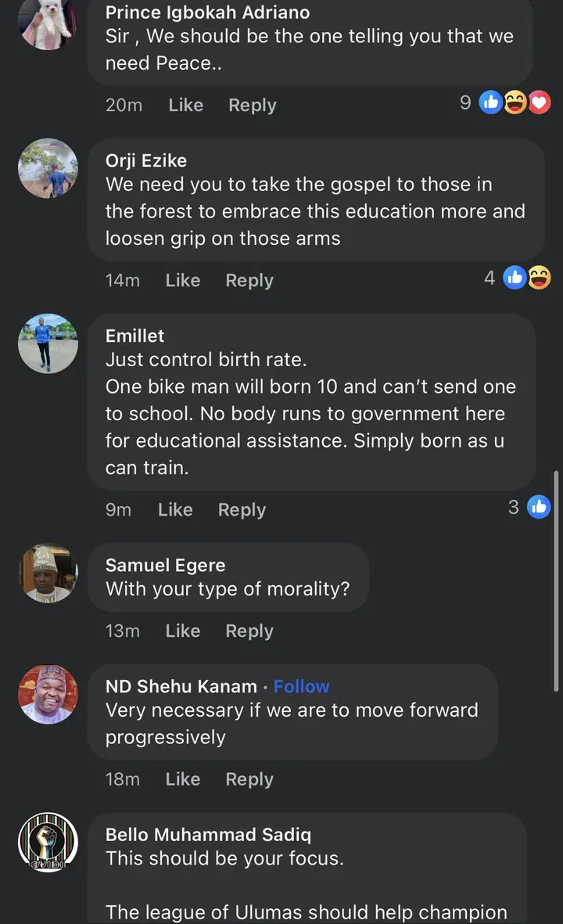Follow ND Shehu Kanam
563x924 pixels.
[301, 686]
